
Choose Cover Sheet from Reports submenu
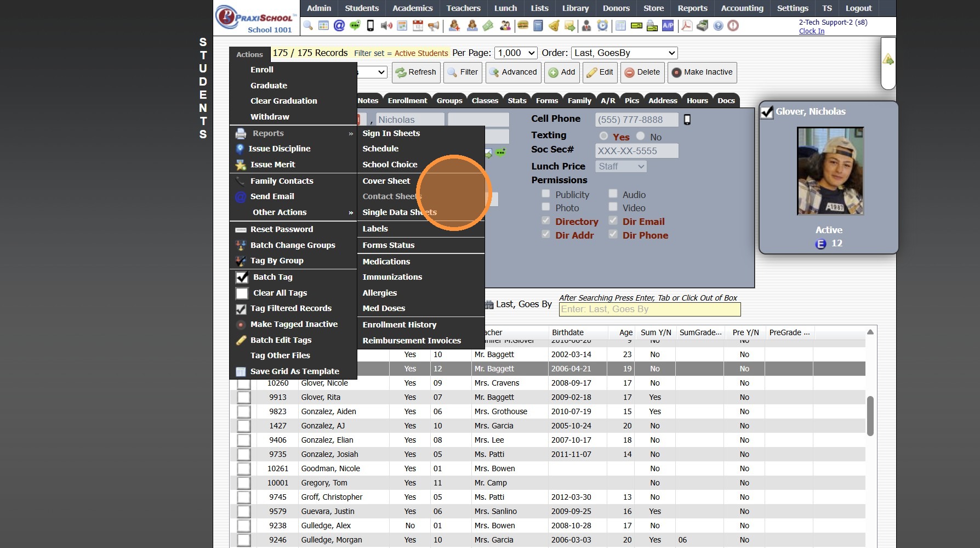(x=386, y=181)
